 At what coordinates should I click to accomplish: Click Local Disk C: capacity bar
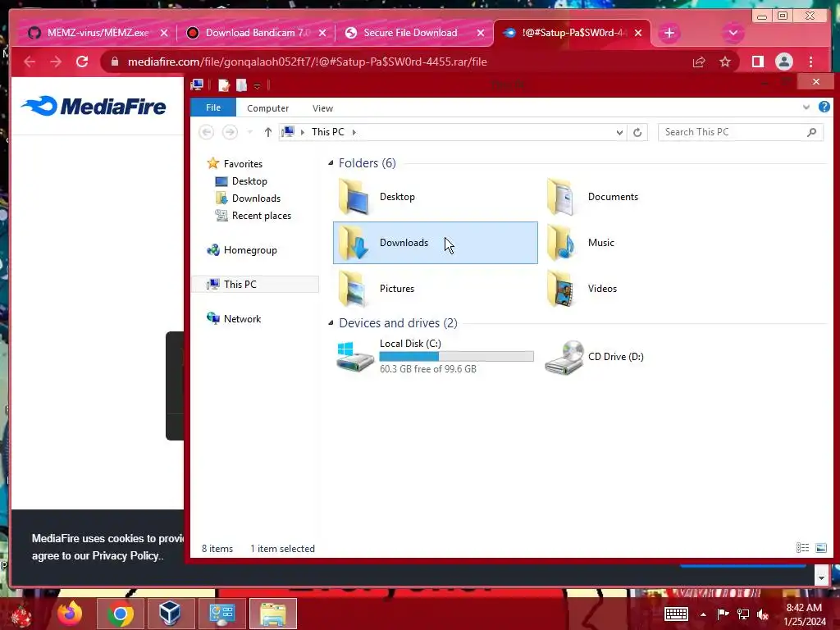tap(456, 356)
